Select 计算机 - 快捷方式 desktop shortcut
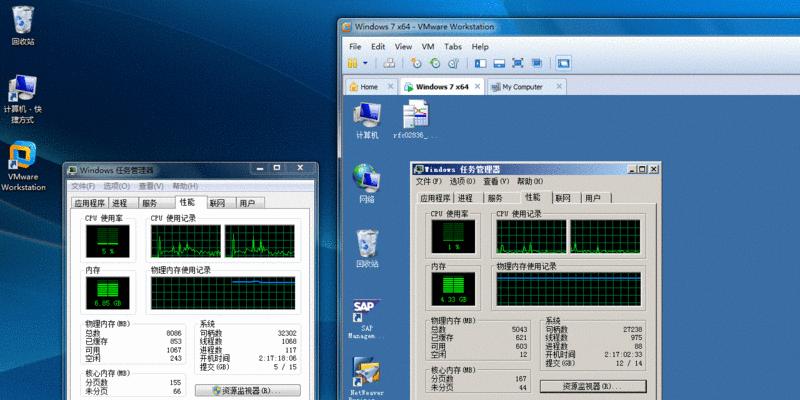800x400 pixels. [22, 99]
